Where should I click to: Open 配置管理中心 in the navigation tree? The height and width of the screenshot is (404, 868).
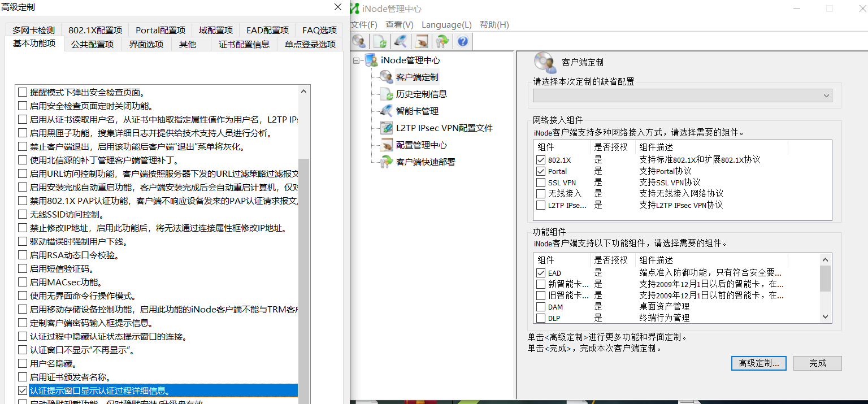coord(422,145)
